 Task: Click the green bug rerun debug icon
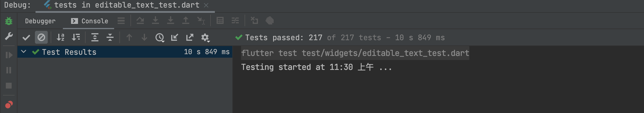[9, 21]
